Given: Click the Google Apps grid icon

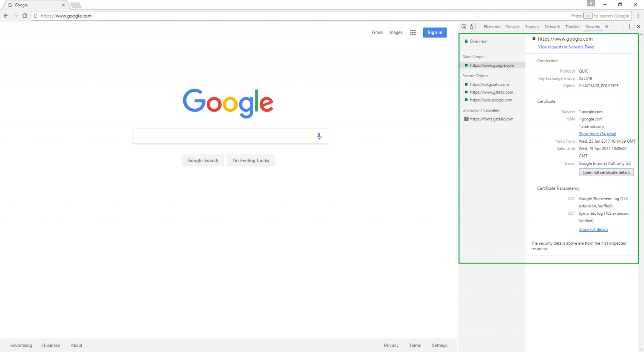Looking at the screenshot, I should 413,32.
